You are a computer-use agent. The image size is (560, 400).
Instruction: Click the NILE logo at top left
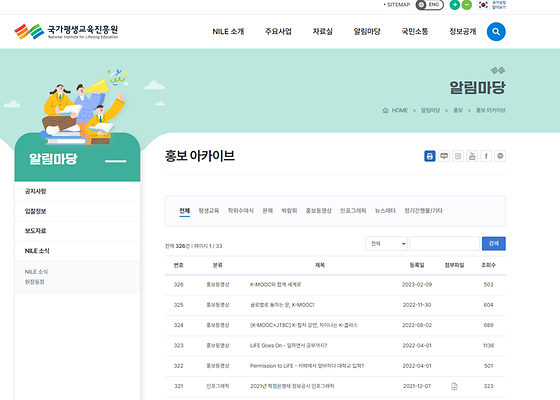pyautogui.click(x=66, y=31)
